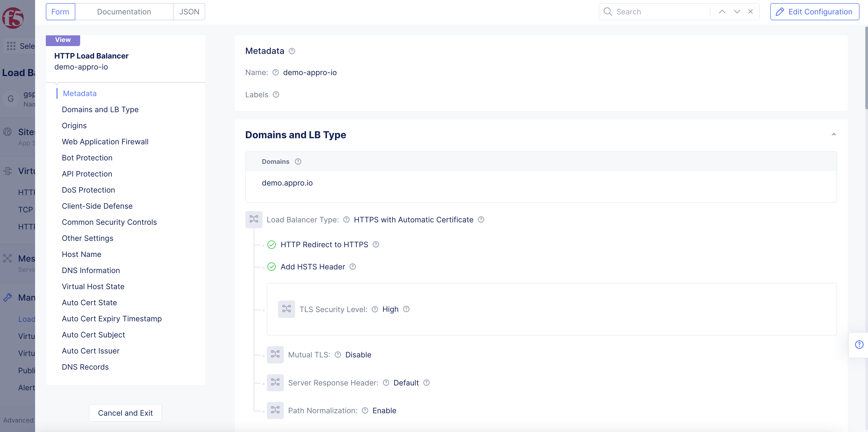Click help icon after High value

click(x=406, y=309)
